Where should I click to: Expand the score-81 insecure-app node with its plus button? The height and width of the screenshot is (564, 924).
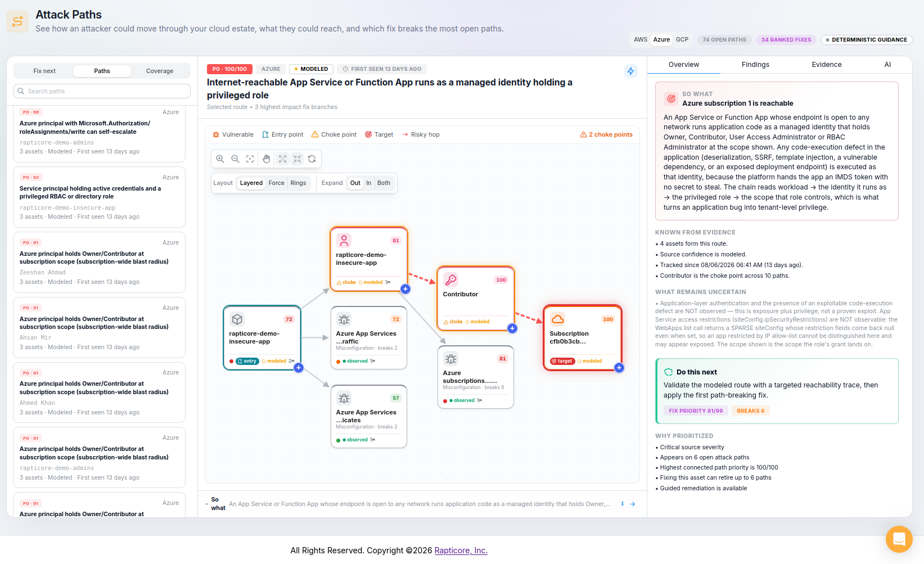[405, 289]
